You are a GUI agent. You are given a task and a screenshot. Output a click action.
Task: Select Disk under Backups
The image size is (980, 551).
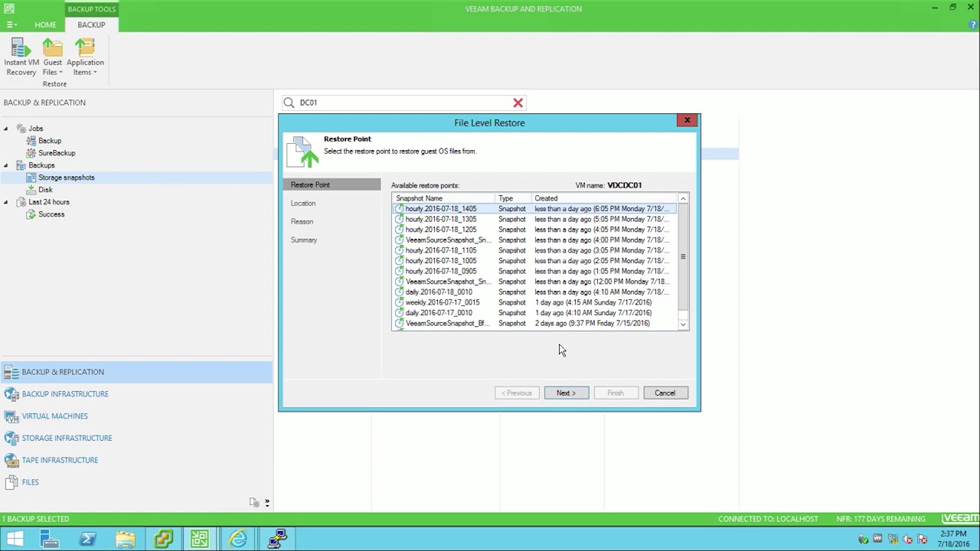point(45,190)
